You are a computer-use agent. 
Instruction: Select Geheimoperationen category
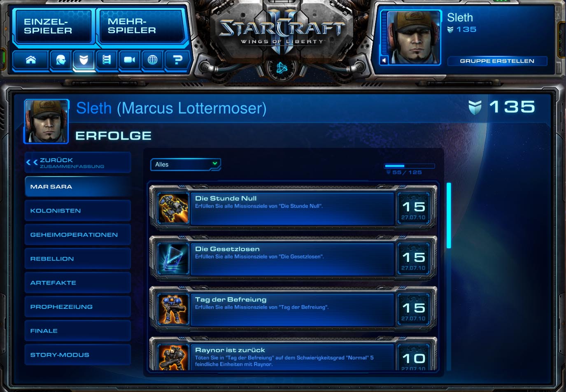[78, 235]
